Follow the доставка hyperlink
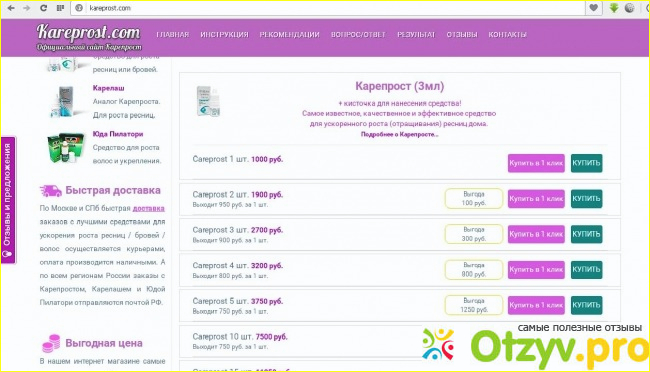650x372 pixels. (x=148, y=208)
